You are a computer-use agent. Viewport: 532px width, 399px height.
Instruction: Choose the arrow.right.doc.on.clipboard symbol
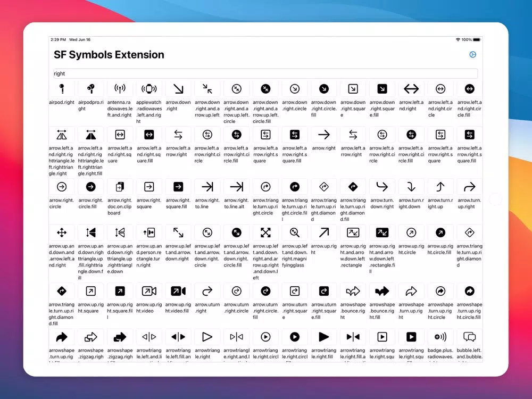(120, 187)
